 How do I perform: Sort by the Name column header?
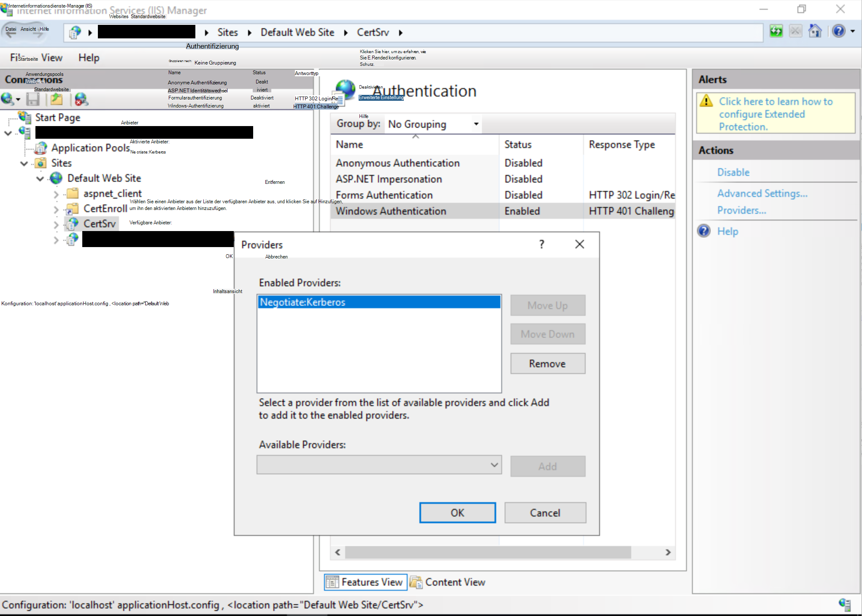pyautogui.click(x=415, y=145)
